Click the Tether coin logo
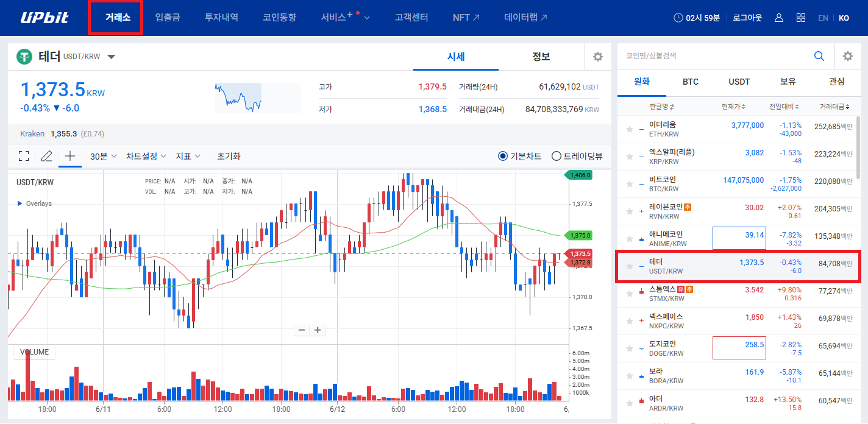This screenshot has width=868, height=424. click(x=24, y=57)
